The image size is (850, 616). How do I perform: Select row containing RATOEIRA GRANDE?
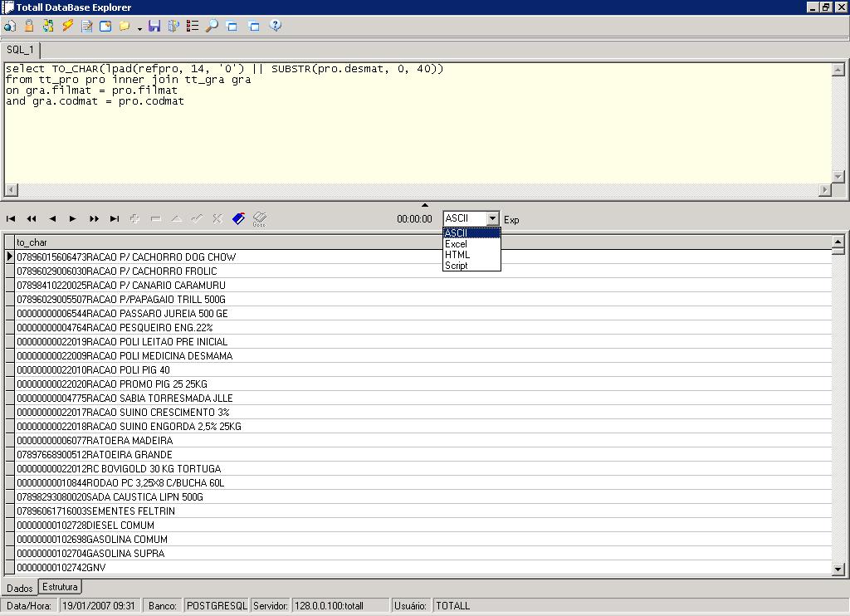coord(423,454)
